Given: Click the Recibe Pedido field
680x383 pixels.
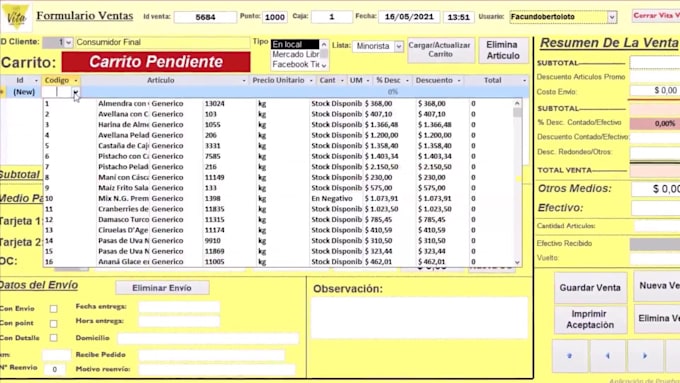Looking at the screenshot, I should click(x=212, y=355).
